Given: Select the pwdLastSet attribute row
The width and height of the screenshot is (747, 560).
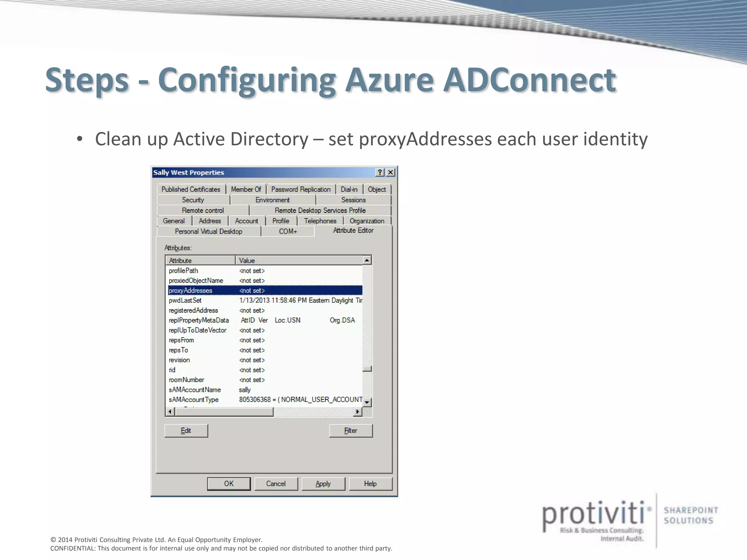Looking at the screenshot, I should pos(265,300).
